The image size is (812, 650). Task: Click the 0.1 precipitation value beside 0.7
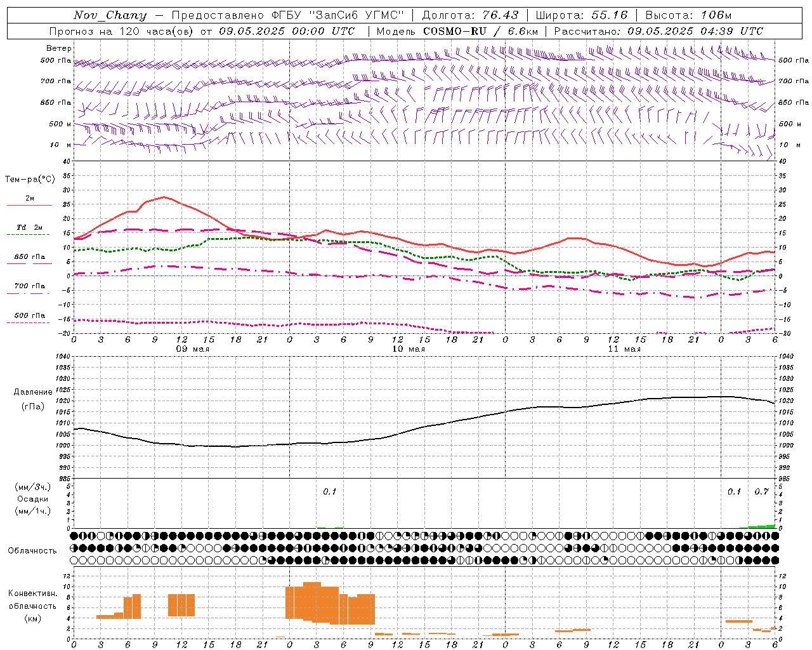pyautogui.click(x=734, y=492)
